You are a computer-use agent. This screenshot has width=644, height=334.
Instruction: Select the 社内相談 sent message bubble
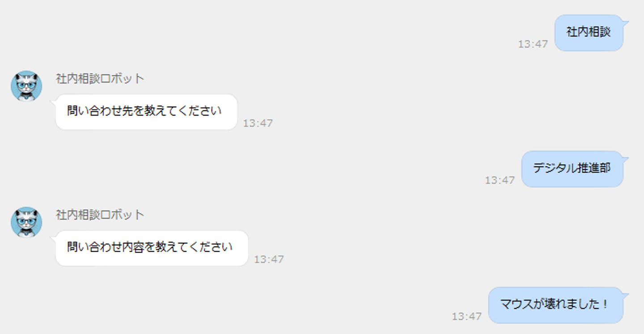coord(589,33)
